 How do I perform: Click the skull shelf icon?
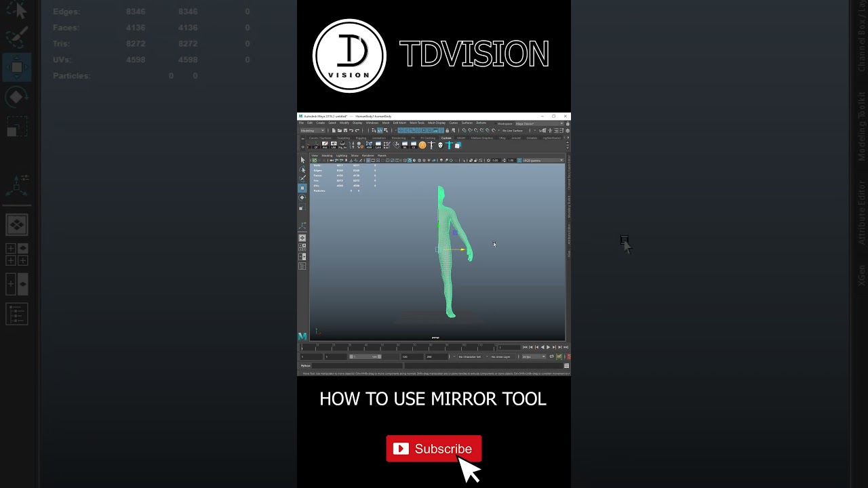click(x=440, y=145)
